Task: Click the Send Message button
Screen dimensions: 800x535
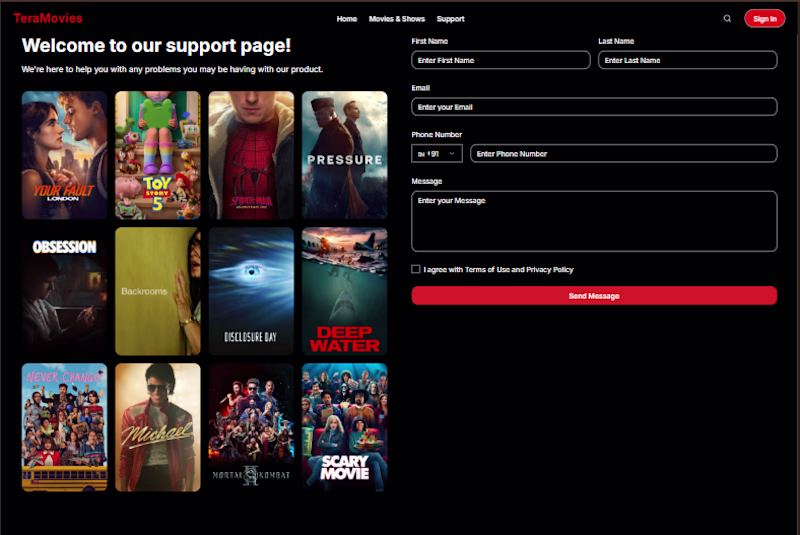Action: 594,296
